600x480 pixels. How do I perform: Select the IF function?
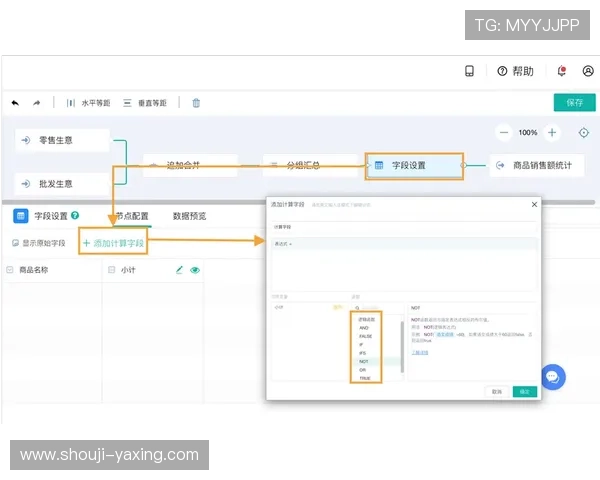tap(361, 345)
